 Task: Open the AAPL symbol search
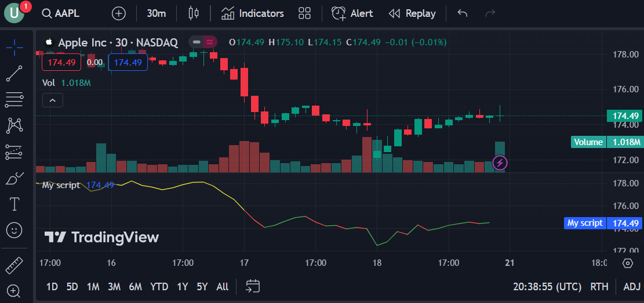61,13
